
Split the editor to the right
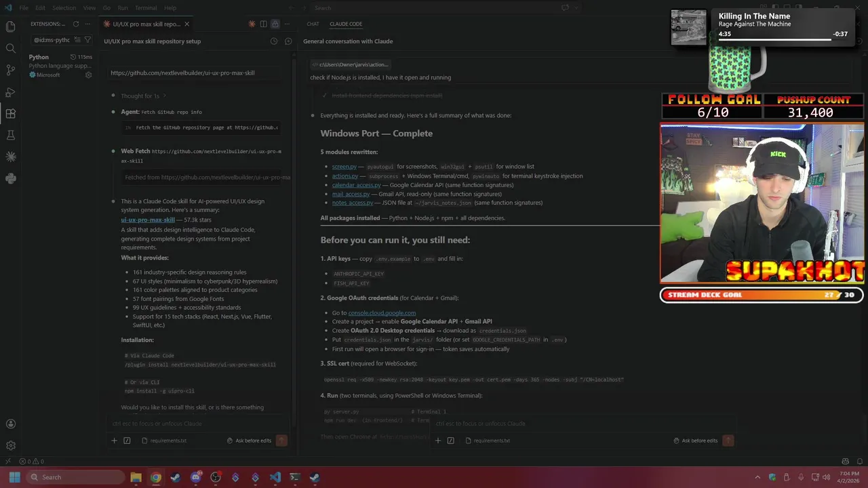point(263,24)
